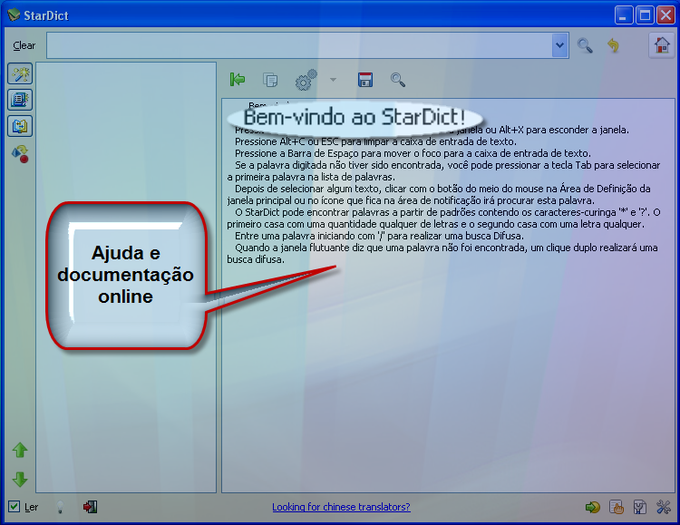Expand the small arrow next to gear icon
Viewport: 680px width, 525px height.
click(333, 80)
